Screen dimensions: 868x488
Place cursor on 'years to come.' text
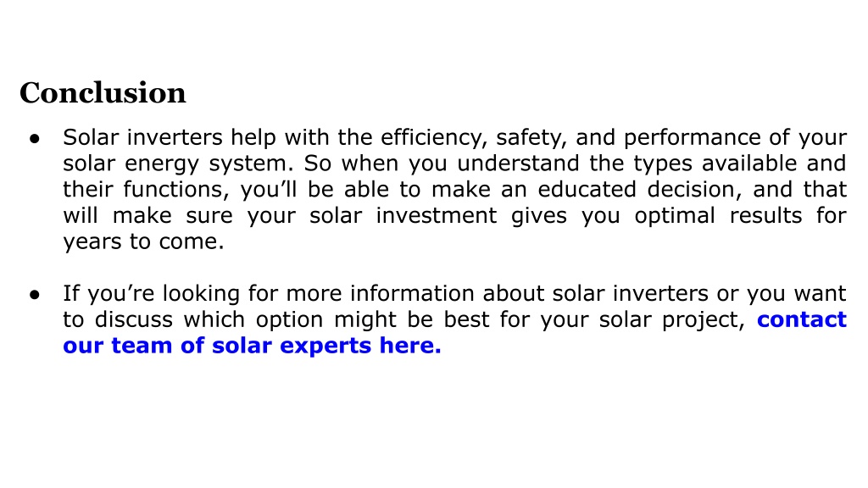point(143,241)
